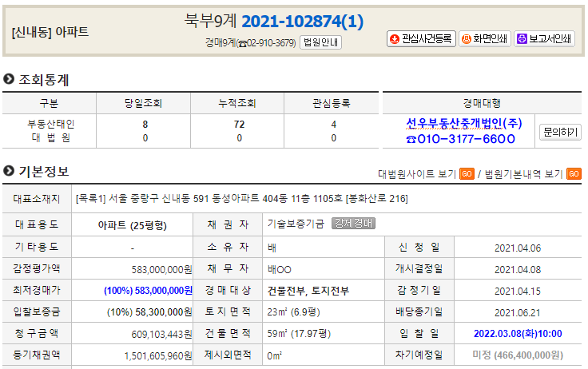Click the orange printer icon on 화면인쇄
The width and height of the screenshot is (588, 369).
click(x=466, y=39)
